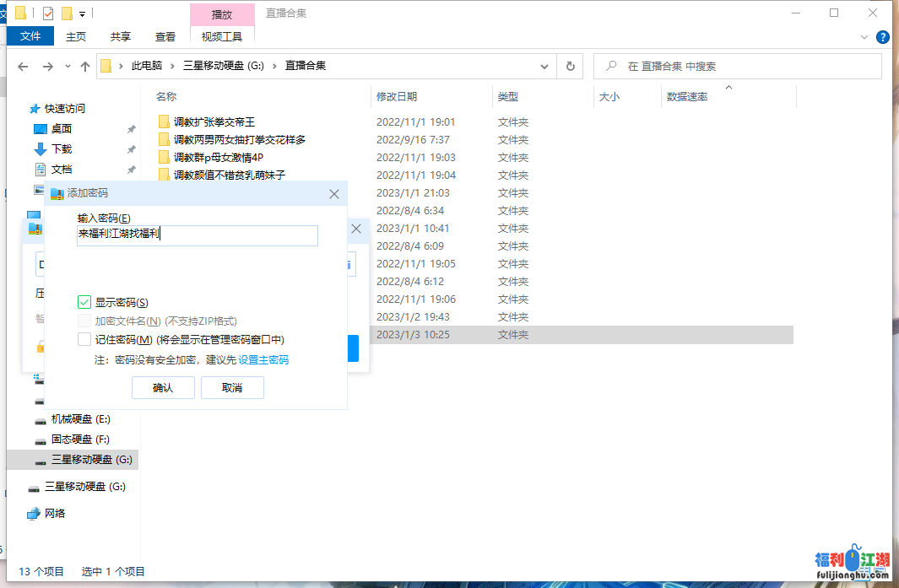Open 网络 in the navigation pane

pyautogui.click(x=54, y=513)
